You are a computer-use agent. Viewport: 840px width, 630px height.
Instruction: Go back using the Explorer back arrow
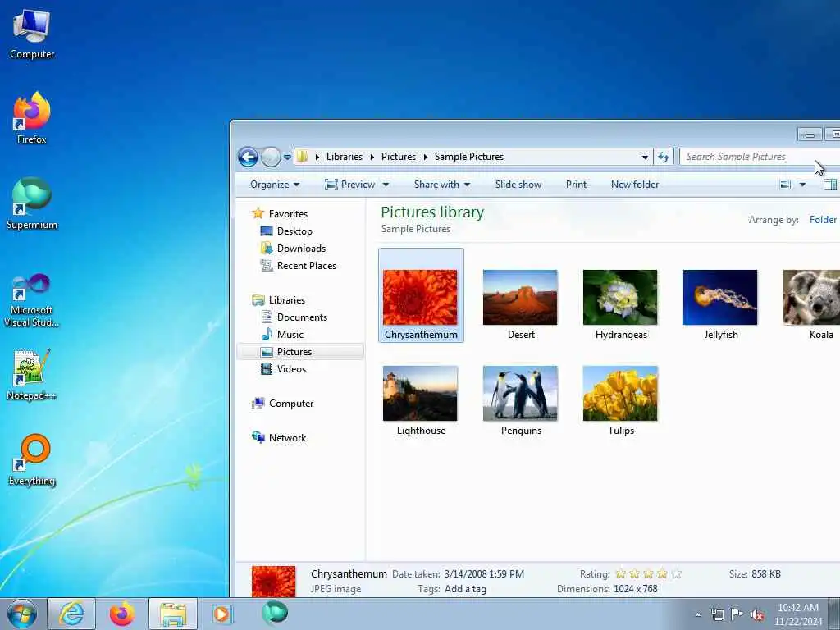pos(248,157)
